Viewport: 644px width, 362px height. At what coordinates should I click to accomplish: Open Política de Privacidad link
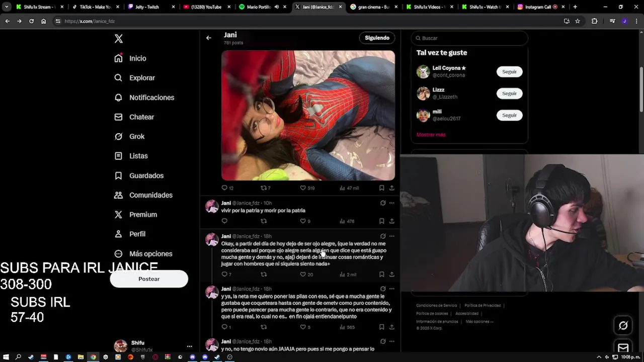(x=482, y=306)
